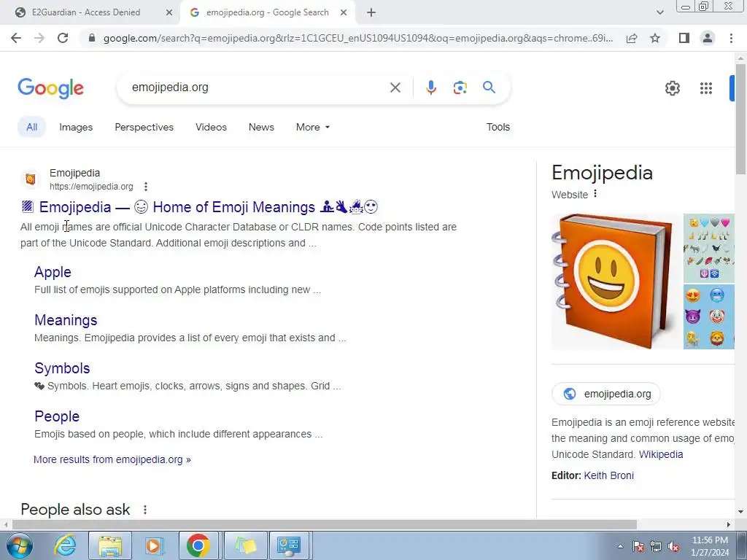Close the emojipedia.org Google Search tab

click(344, 13)
